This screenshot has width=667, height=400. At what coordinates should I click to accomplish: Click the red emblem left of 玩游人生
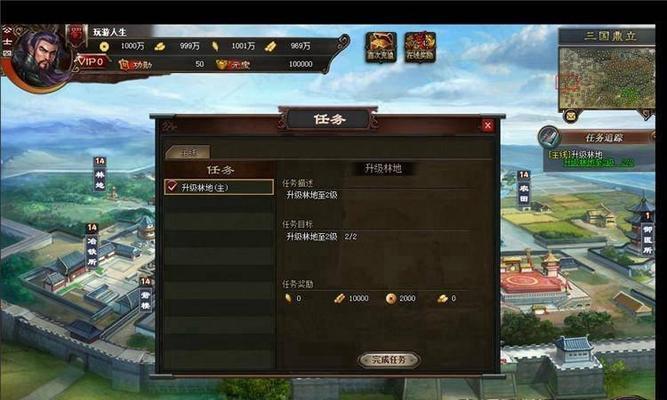pos(76,36)
